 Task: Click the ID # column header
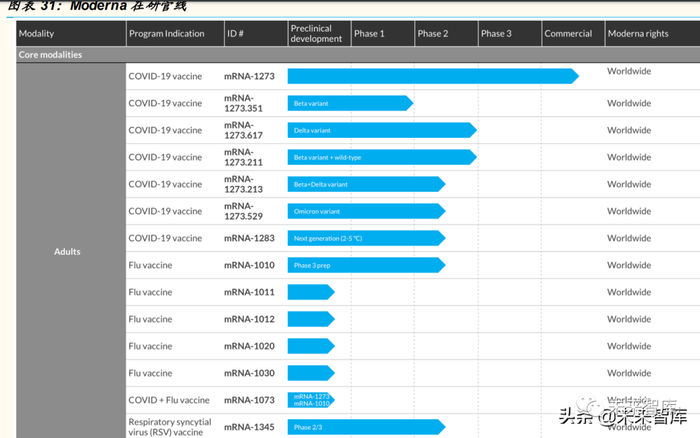pos(255,33)
